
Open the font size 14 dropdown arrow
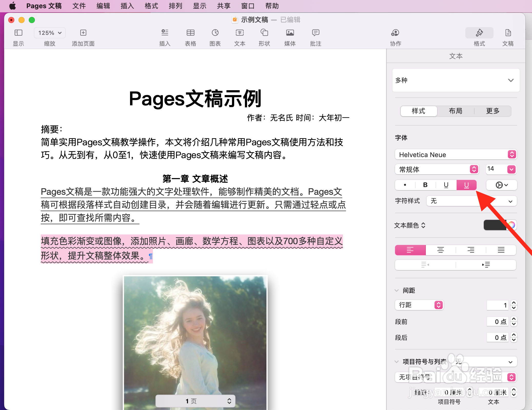[x=511, y=169]
